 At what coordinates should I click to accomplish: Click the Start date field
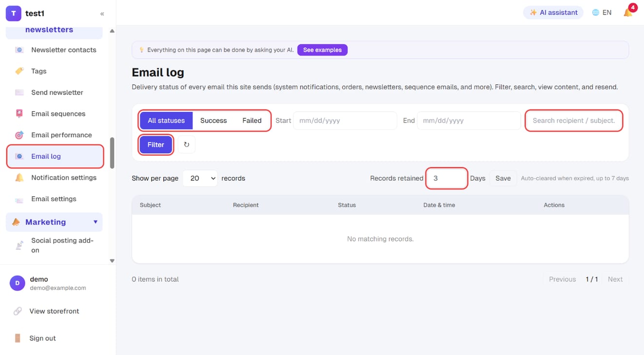(x=345, y=121)
